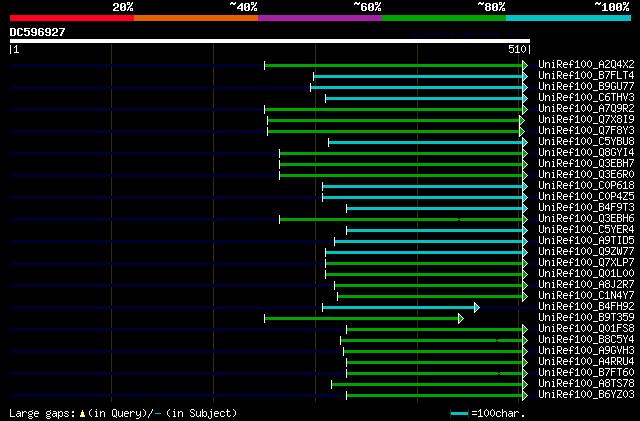Click the 510 end position label
The width and height of the screenshot is (640, 421).
point(517,49)
